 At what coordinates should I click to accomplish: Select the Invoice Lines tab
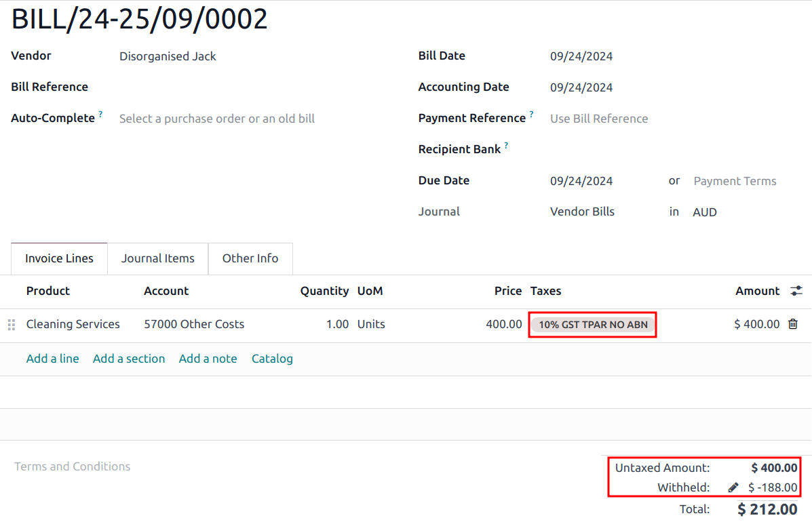click(x=59, y=258)
